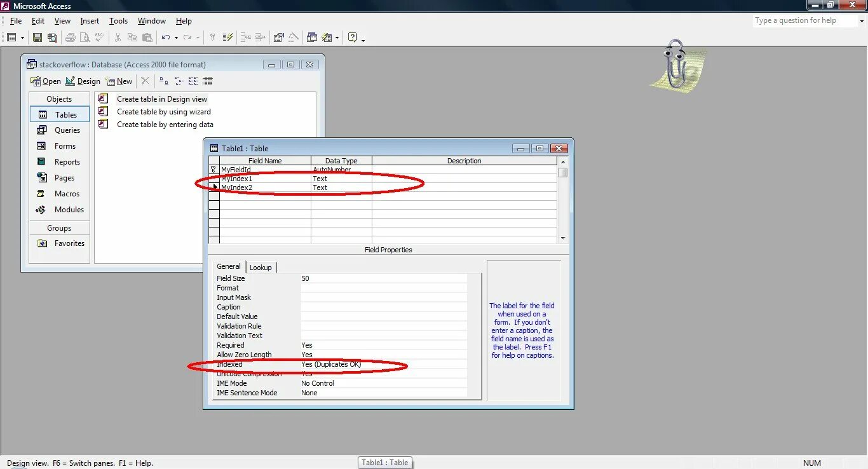Screen dimensions: 868x469
Task: Select Pages in the Objects list
Action: 60,178
